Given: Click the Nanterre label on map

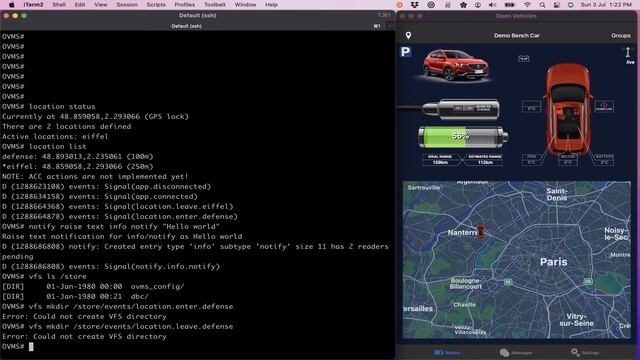Looking at the screenshot, I should click(x=462, y=233).
